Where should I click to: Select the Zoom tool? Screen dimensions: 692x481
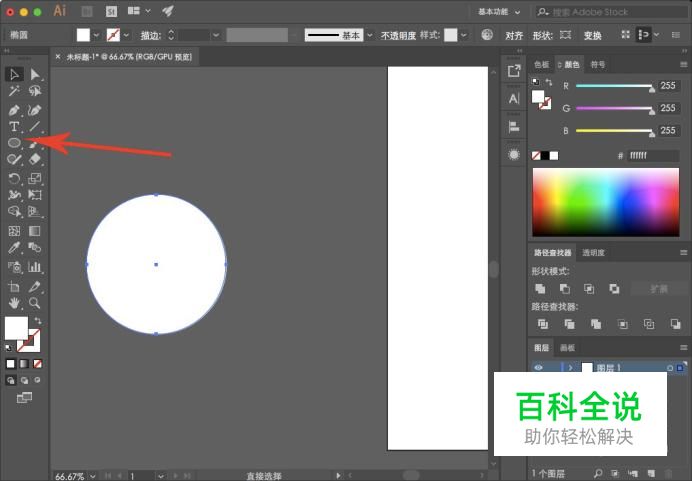click(x=34, y=303)
